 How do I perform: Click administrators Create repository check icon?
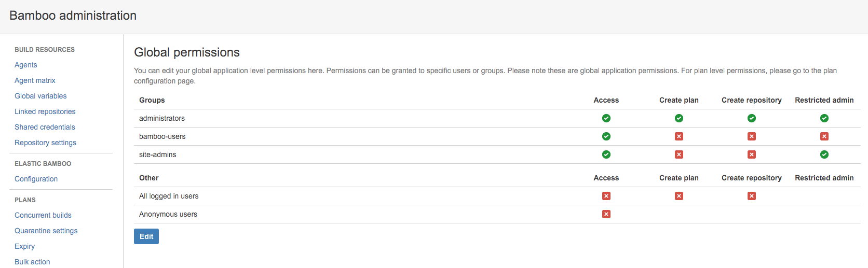[x=751, y=118]
